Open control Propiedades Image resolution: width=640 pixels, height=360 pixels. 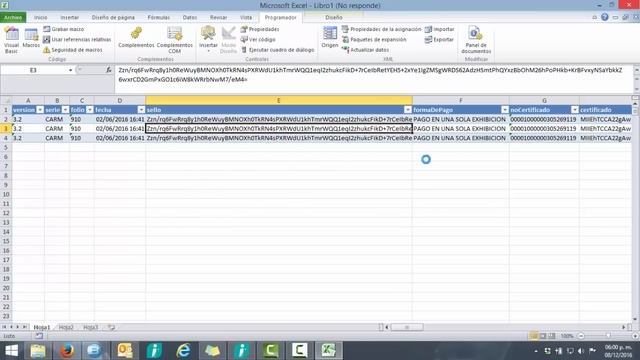[x=260, y=29]
